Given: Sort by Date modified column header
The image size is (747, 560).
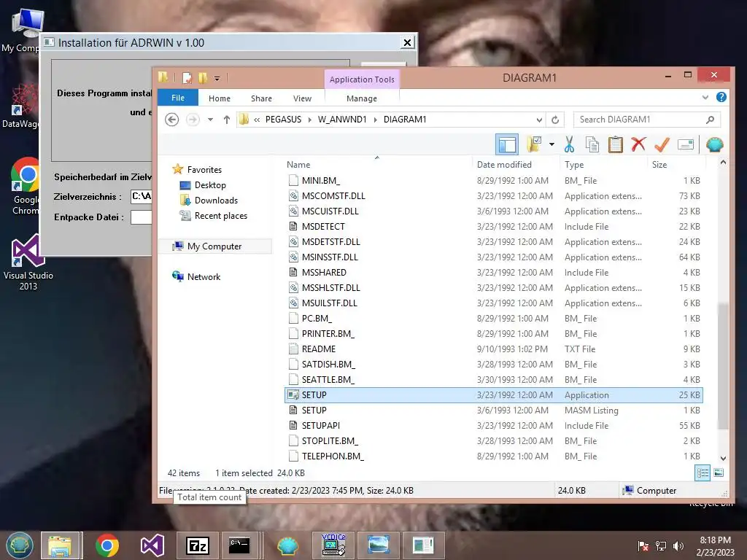Looking at the screenshot, I should point(504,164).
